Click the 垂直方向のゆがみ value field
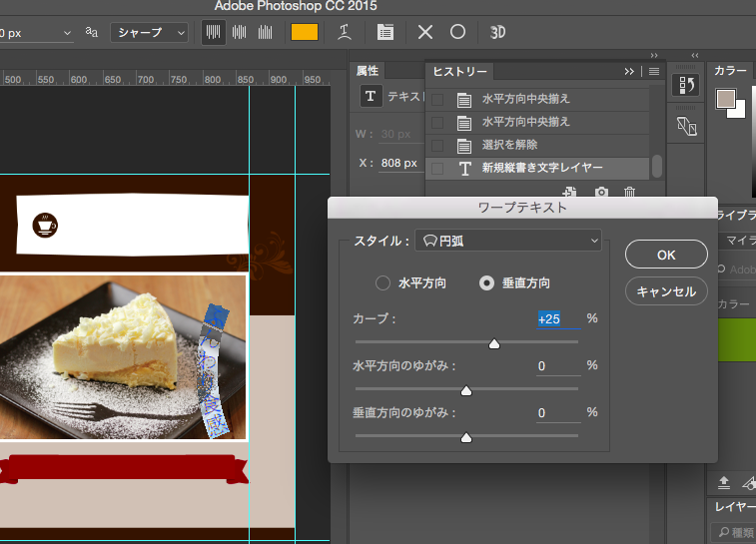 tap(558, 413)
